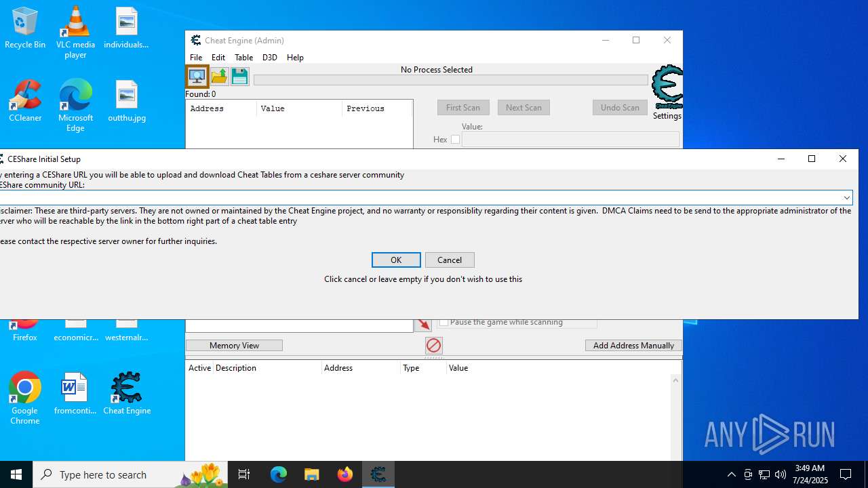
Task: Open File Explorer from the taskbar
Action: pos(312,474)
